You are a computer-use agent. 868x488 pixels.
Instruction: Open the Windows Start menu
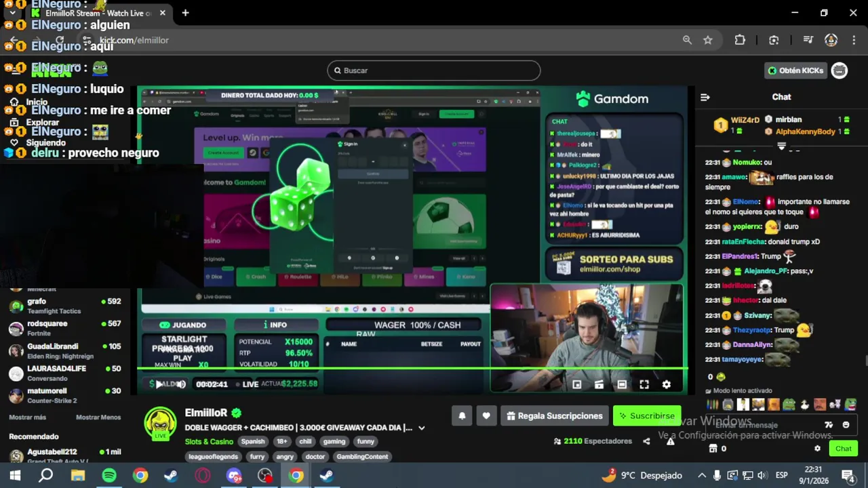click(x=15, y=475)
